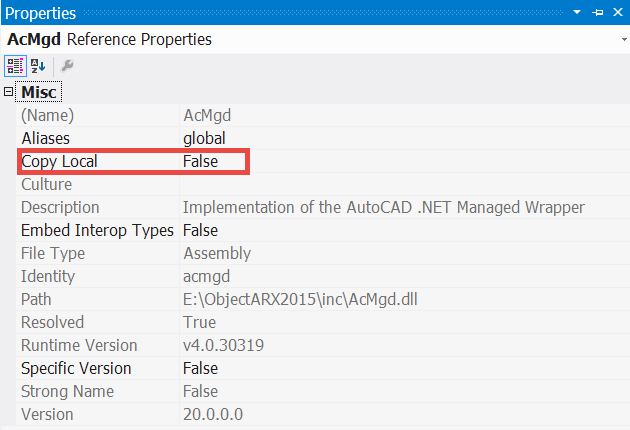The image size is (630, 430).
Task: Click the E:\ObjectARX2015\inc\AcMgd.dll path value
Action: click(x=300, y=299)
